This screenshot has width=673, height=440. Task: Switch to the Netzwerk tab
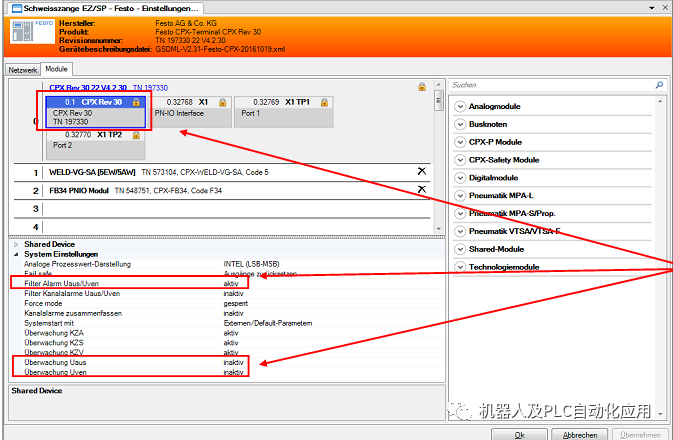pos(23,70)
